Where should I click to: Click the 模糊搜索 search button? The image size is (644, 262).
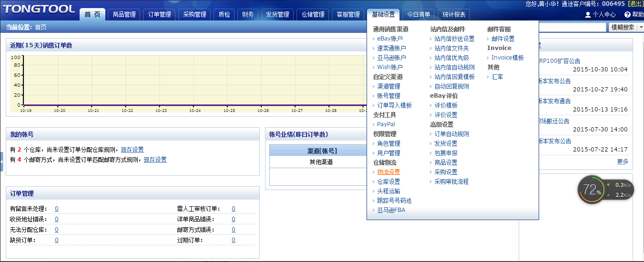coord(623,27)
